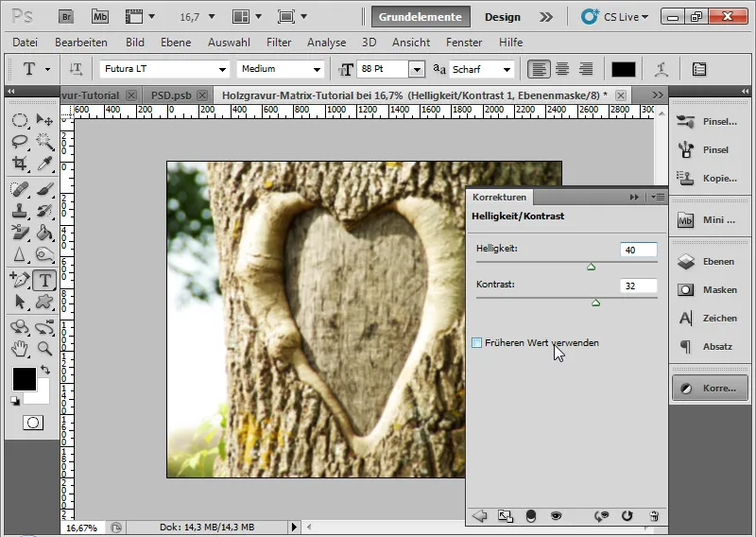Select the Zoom tool
This screenshot has height=537, width=756.
click(x=44, y=348)
